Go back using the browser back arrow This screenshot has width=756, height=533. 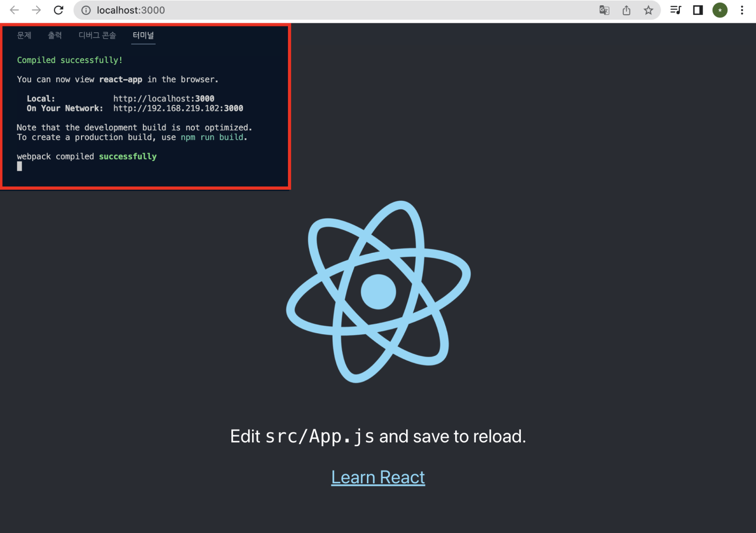tap(14, 10)
